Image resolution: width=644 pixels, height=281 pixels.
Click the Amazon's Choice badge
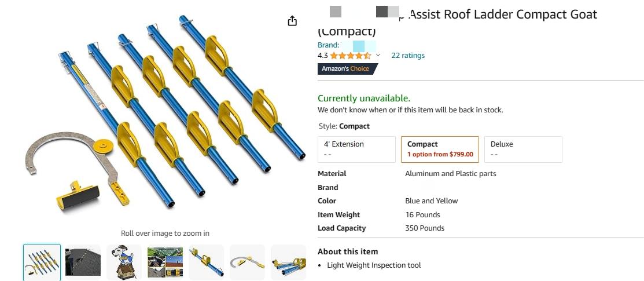pyautogui.click(x=348, y=69)
